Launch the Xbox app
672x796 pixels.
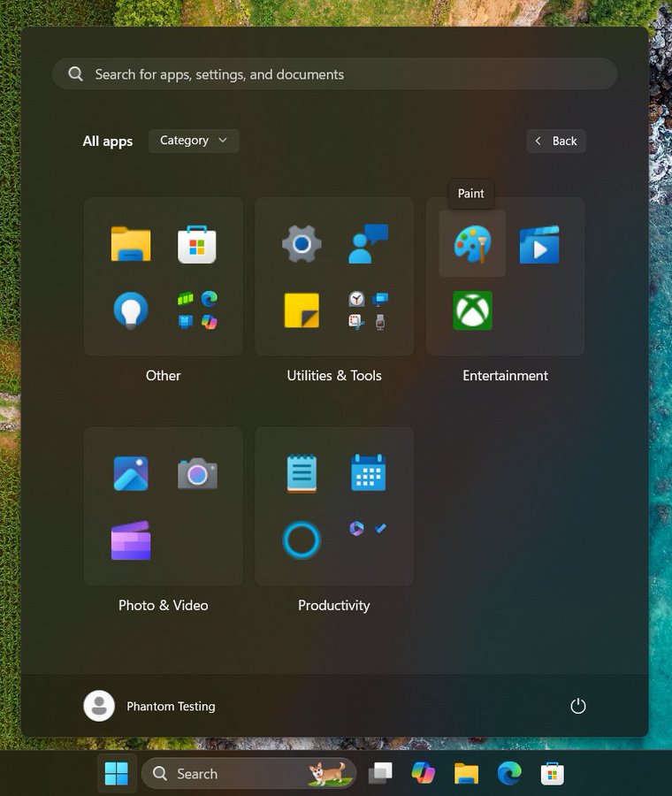click(472, 310)
